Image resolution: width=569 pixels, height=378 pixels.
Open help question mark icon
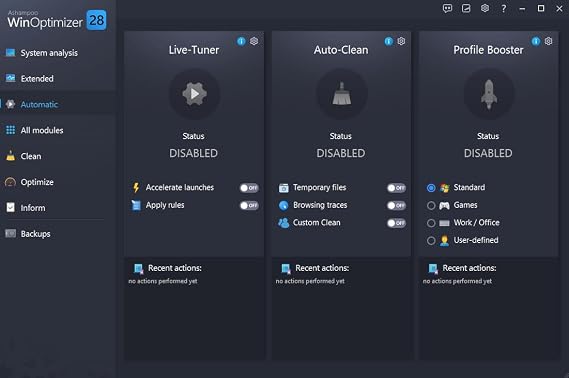[504, 8]
